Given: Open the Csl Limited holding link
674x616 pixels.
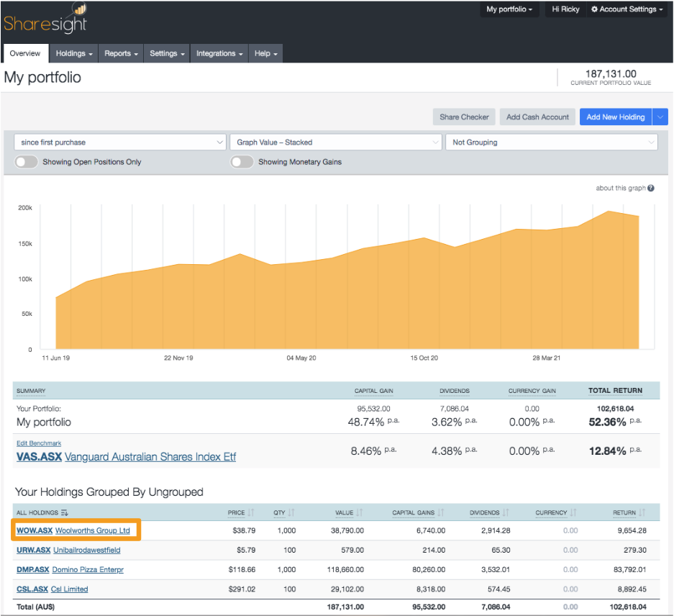Looking at the screenshot, I should click(69, 589).
